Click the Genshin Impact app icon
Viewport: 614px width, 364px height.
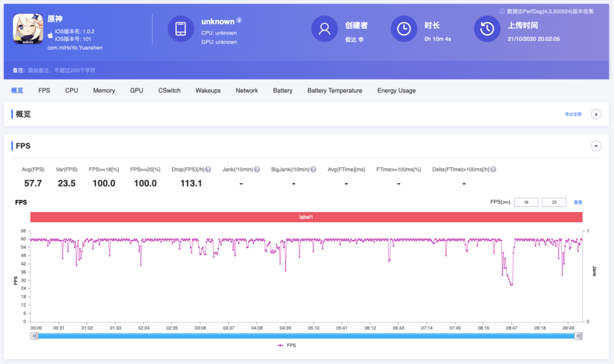click(28, 29)
